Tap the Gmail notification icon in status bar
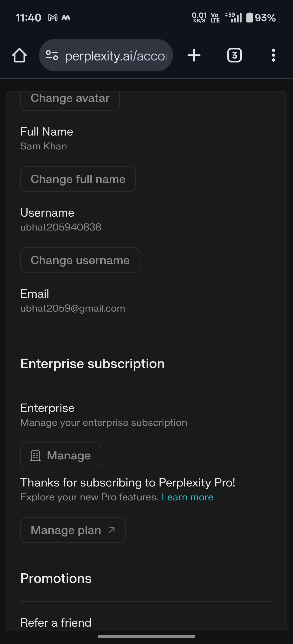Screen dimensions: 293x644 (53, 18)
